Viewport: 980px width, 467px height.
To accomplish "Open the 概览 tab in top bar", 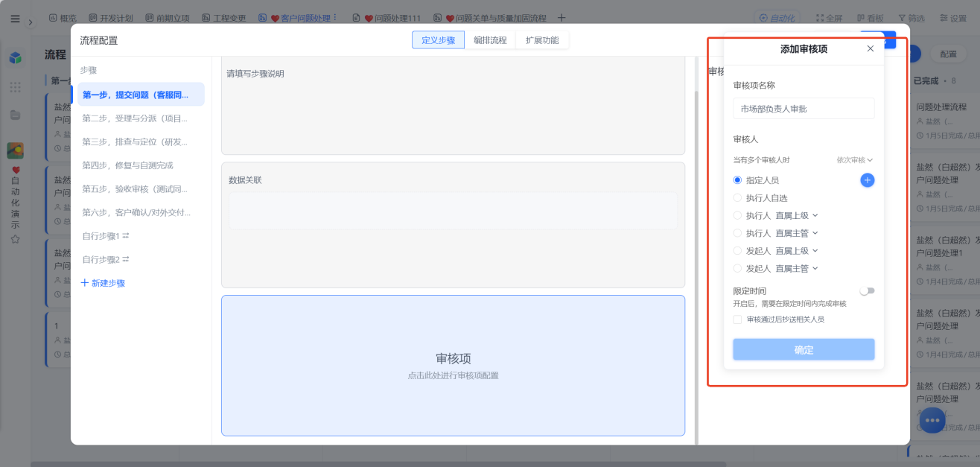I will point(63,18).
